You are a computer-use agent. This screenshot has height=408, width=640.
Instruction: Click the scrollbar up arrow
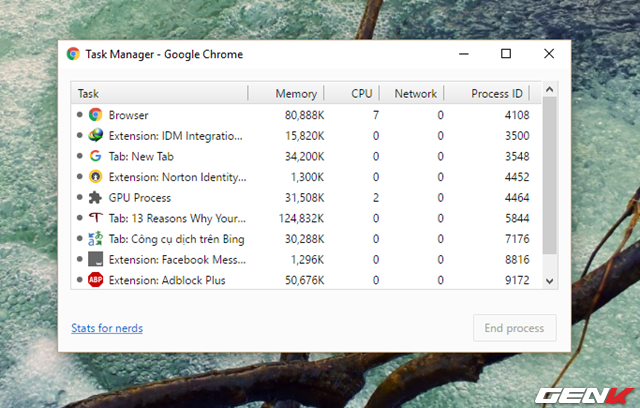point(549,89)
